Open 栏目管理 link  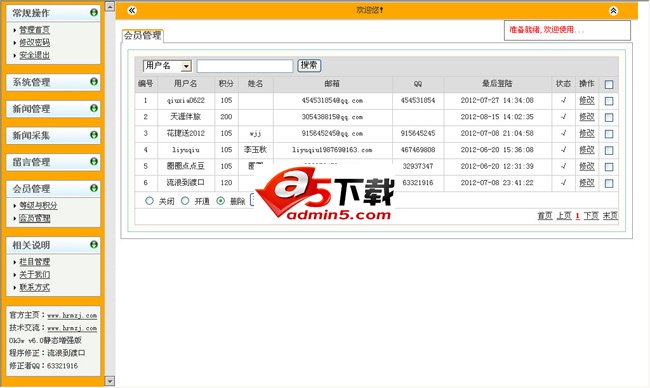[34, 262]
